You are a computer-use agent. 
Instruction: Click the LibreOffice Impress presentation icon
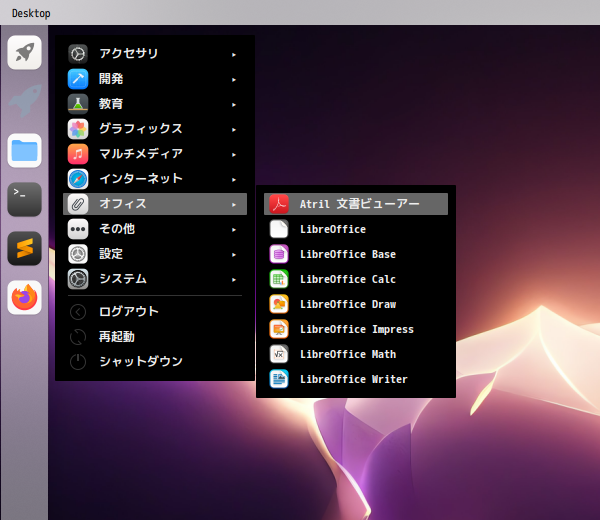pos(279,329)
